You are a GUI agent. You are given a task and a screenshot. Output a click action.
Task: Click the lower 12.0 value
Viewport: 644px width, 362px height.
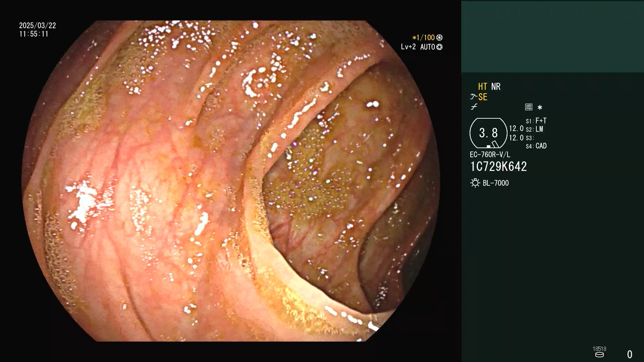[516, 138]
